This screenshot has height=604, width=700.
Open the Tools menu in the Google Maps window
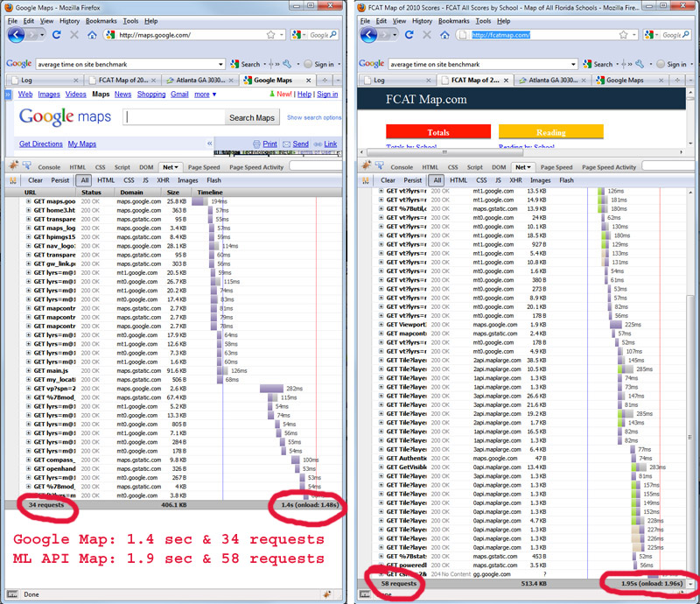coord(130,21)
